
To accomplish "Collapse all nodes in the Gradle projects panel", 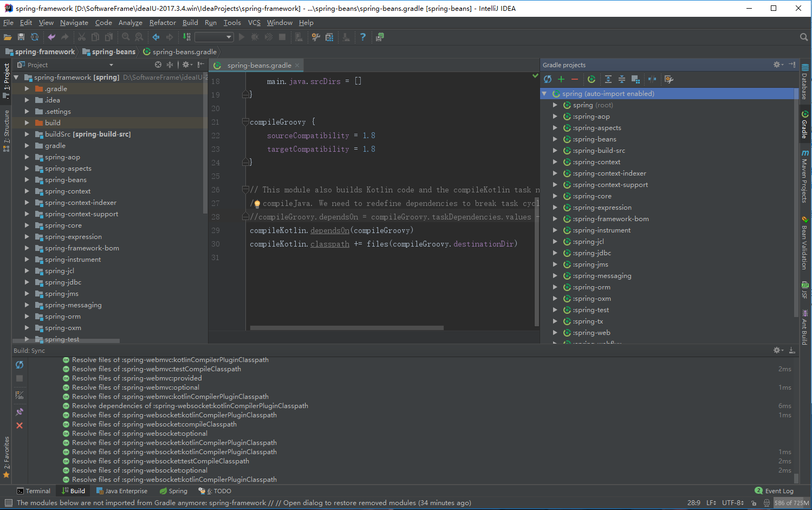I will [622, 79].
